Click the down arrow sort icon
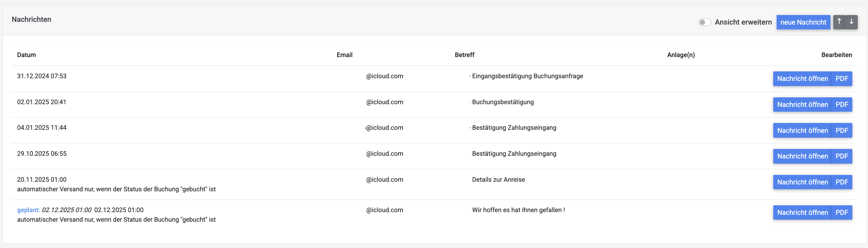Screen dimensions: 868x248 851,22
